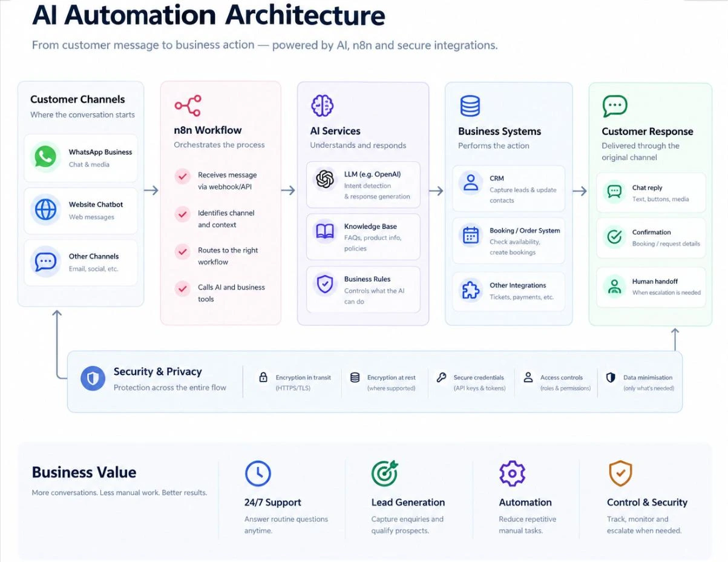
Task: Click the OpenAI LLM logo icon
Action: click(325, 179)
